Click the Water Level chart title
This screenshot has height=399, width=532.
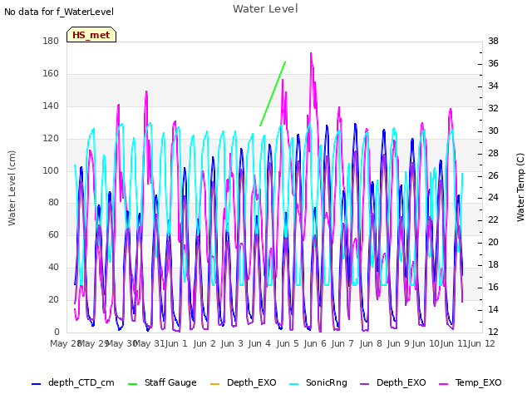click(265, 8)
